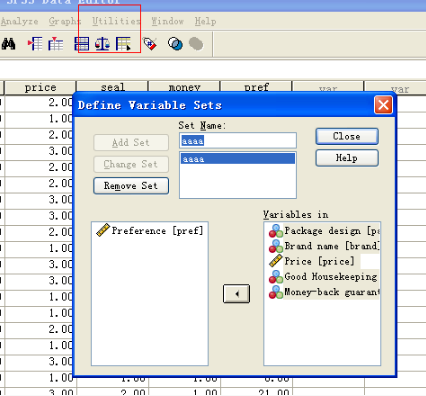The height and width of the screenshot is (396, 426).
Task: Click the money column header
Action: (x=184, y=86)
